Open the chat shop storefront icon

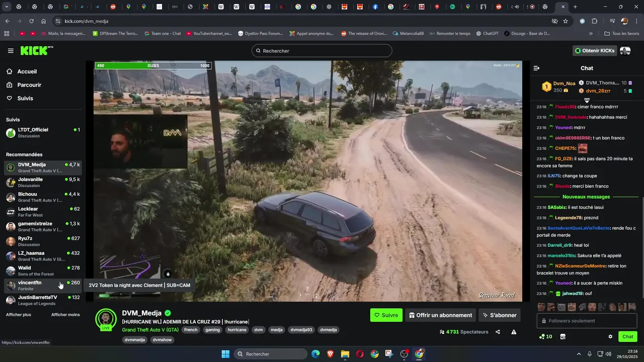point(562,336)
